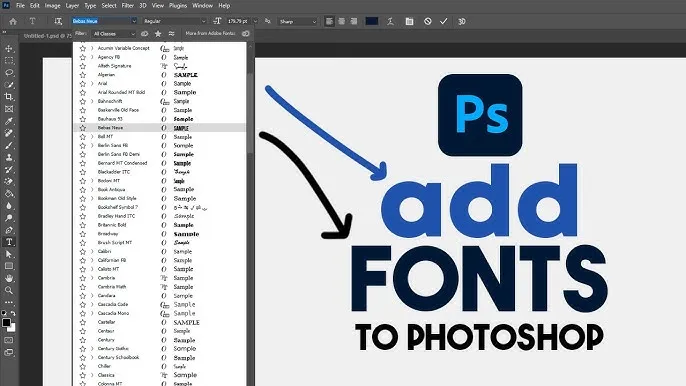Center align text button

[342, 21]
